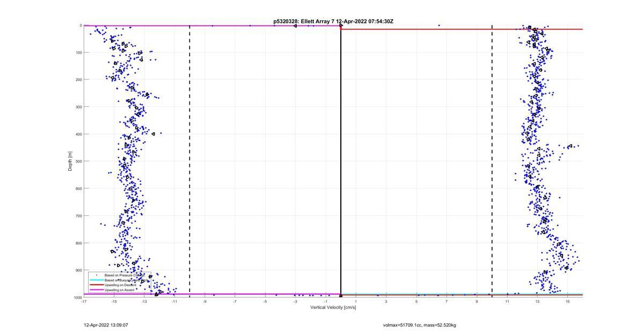Screen dimensions: 644x334
Task: Click the left-pointing triangle marker at -3 cm/s on top line
Action: (295, 25)
